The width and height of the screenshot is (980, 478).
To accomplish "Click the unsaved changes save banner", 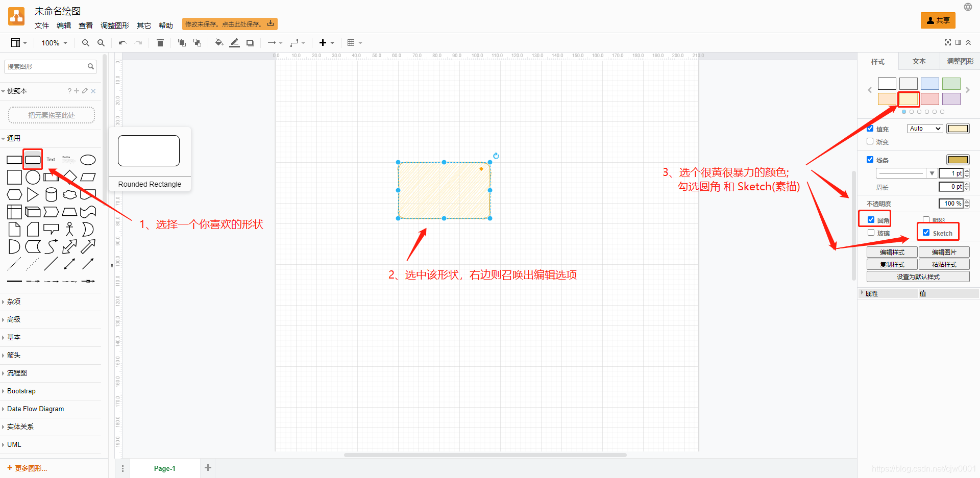I will tap(230, 24).
